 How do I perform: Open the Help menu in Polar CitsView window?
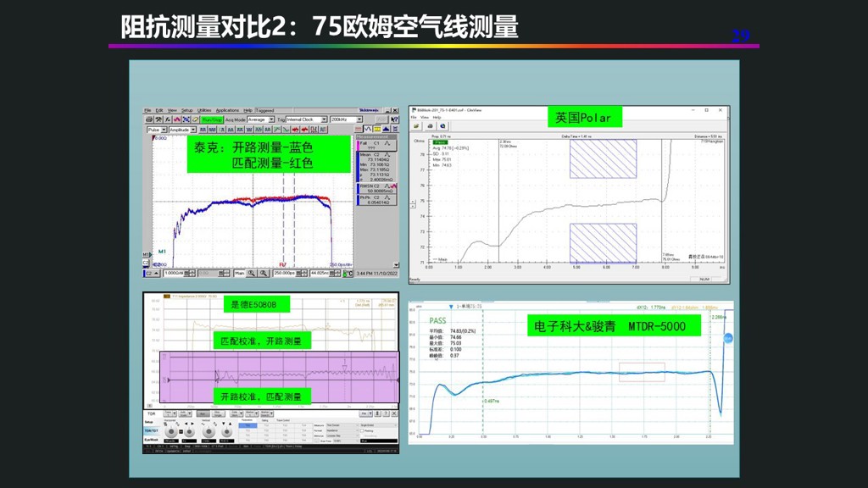tap(437, 117)
